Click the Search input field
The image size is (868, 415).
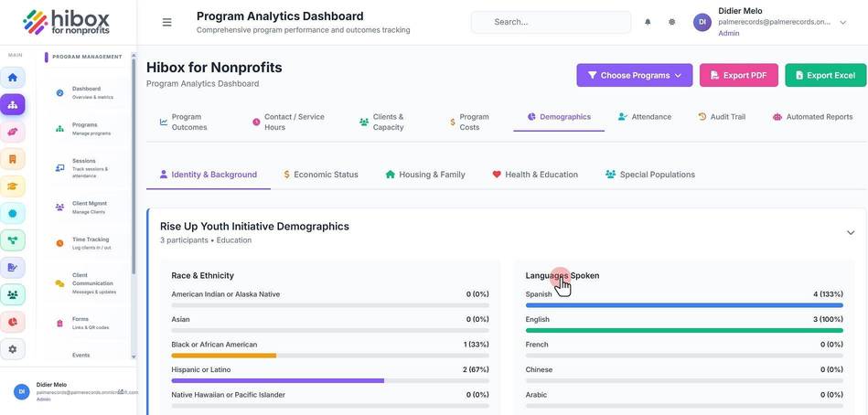(551, 22)
